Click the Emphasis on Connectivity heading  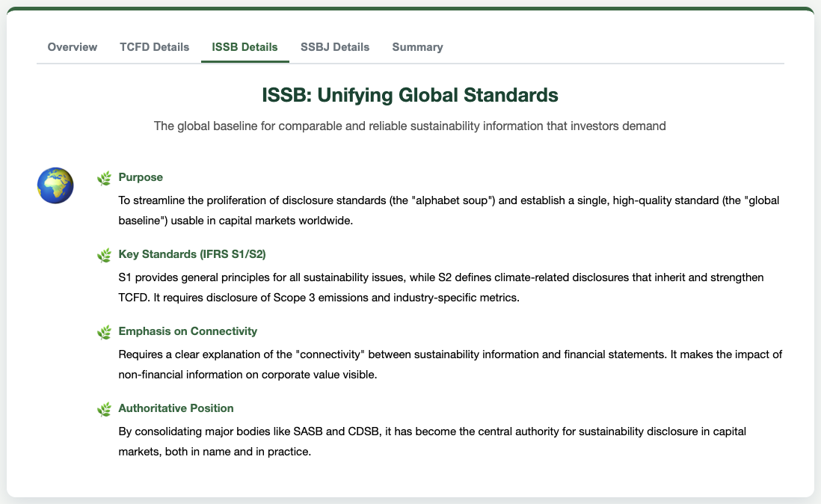click(188, 331)
